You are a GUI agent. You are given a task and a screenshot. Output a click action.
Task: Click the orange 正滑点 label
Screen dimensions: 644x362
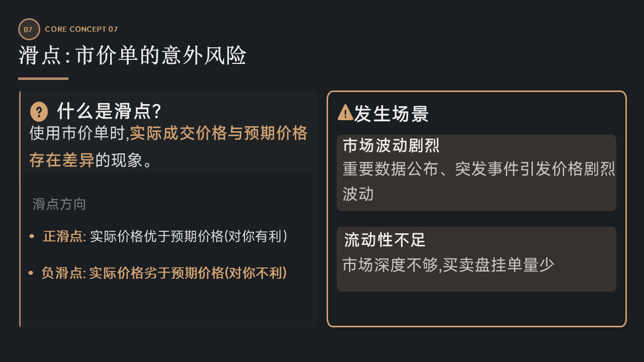tap(64, 236)
